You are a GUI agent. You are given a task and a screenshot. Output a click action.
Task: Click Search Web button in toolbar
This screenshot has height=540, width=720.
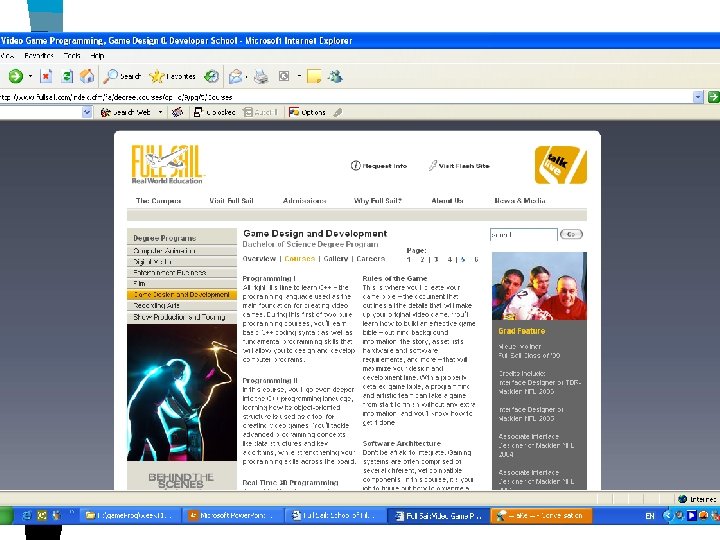[125, 112]
